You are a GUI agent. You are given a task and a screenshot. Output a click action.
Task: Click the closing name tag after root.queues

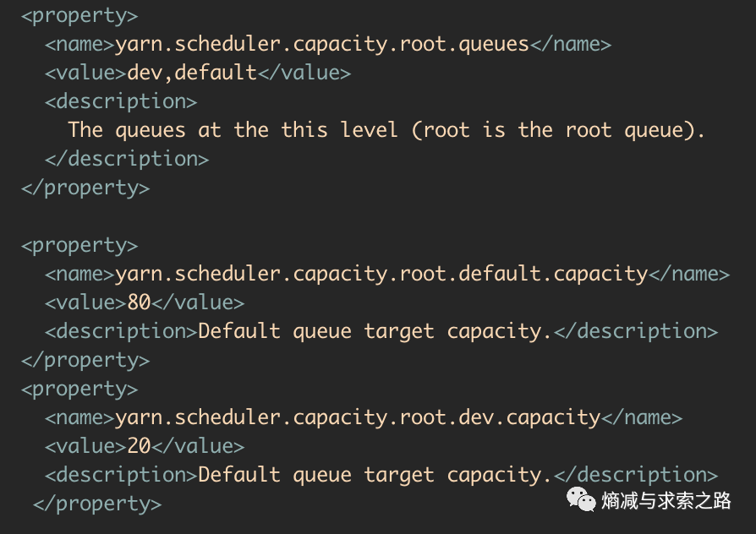pyautogui.click(x=570, y=45)
